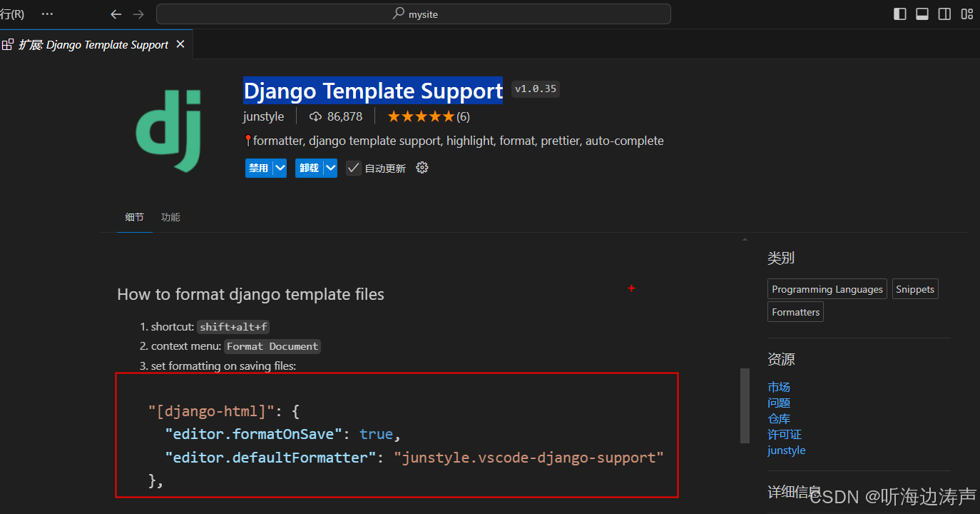The width and height of the screenshot is (980, 514).
Task: Click the Formatters category button
Action: [795, 312]
